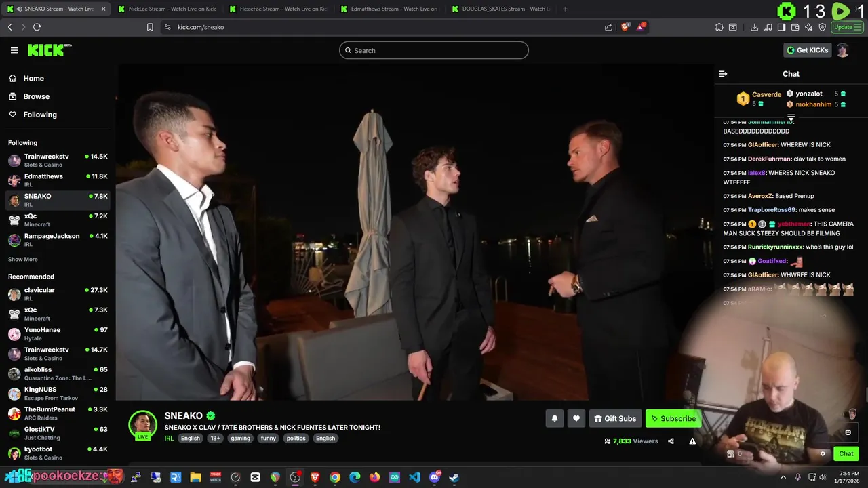
Task: Open browser extensions puzzle icon
Action: click(719, 27)
